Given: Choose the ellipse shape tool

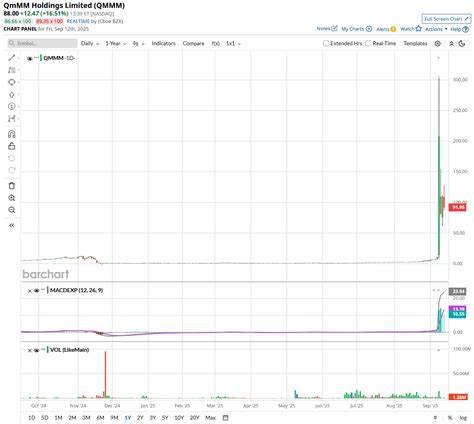Looking at the screenshot, I should click(12, 82).
